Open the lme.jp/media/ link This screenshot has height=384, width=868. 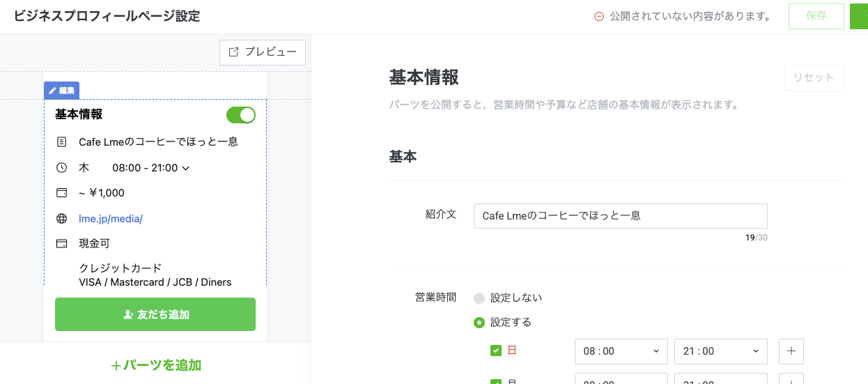[x=111, y=219]
